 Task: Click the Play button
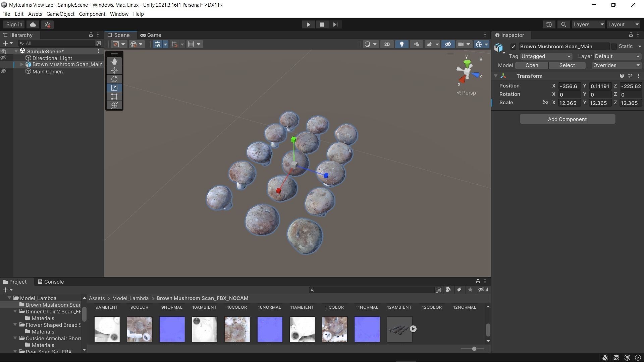pyautogui.click(x=308, y=24)
